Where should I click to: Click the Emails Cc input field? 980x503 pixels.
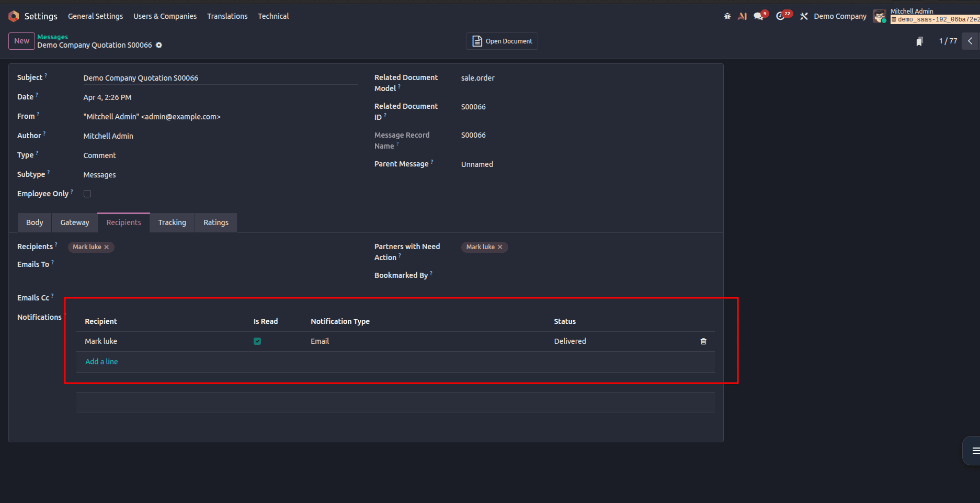pyautogui.click(x=213, y=298)
